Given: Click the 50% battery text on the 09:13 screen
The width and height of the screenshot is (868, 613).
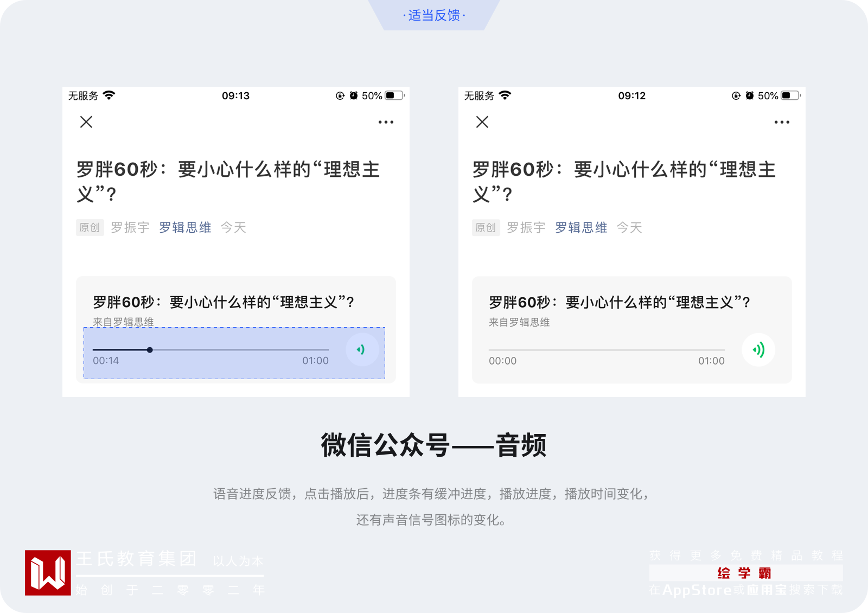Looking at the screenshot, I should click(372, 95).
